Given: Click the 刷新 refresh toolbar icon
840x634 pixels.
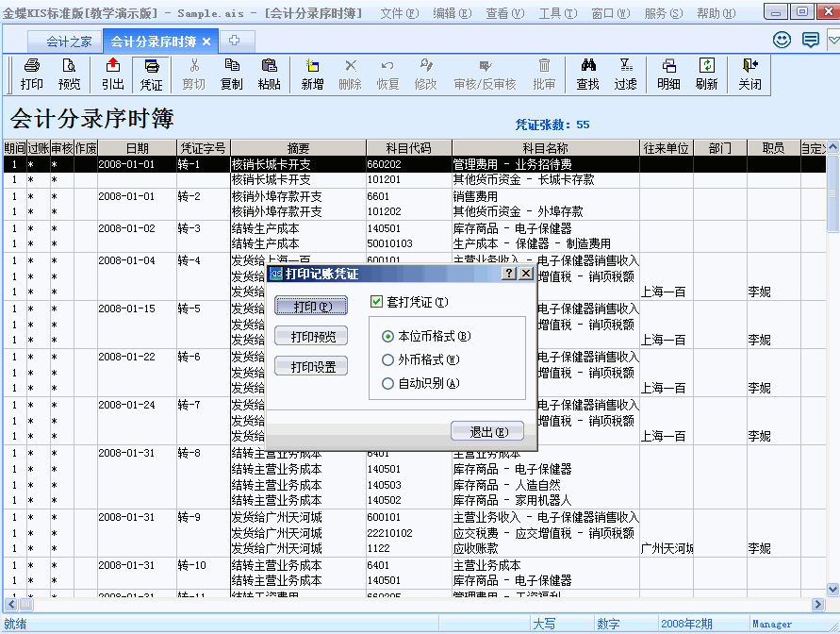Looking at the screenshot, I should pos(707,75).
